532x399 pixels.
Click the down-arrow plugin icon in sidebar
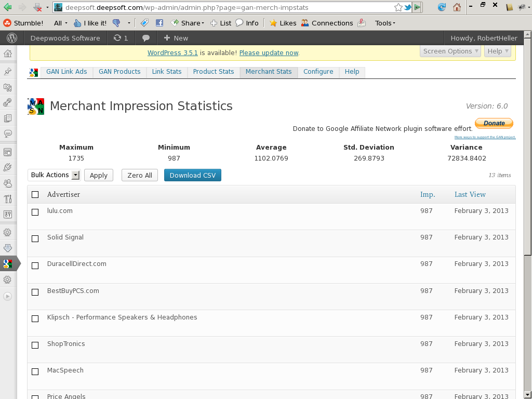(x=8, y=248)
